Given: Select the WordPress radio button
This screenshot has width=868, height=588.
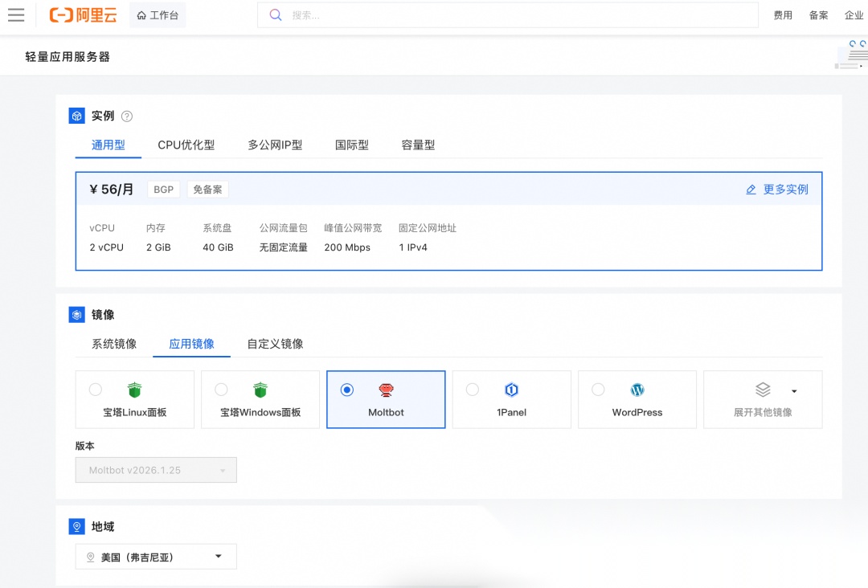Looking at the screenshot, I should tap(598, 390).
